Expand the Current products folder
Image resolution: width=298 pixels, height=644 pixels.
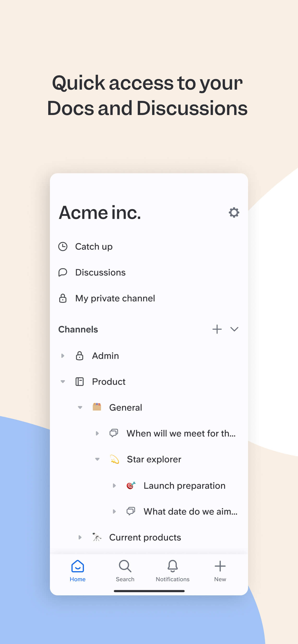tap(80, 537)
